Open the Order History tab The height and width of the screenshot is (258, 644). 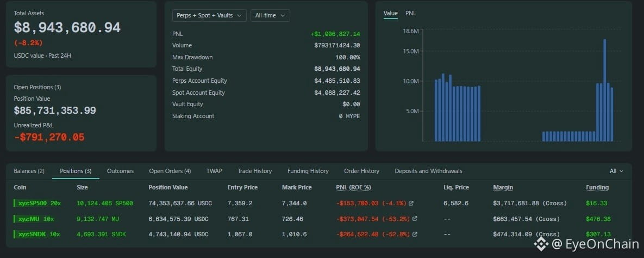tap(362, 171)
